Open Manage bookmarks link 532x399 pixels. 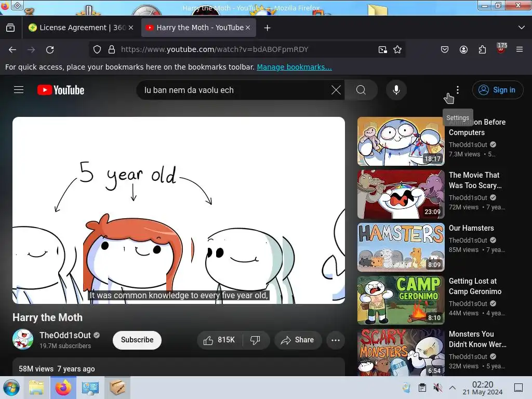294,67
